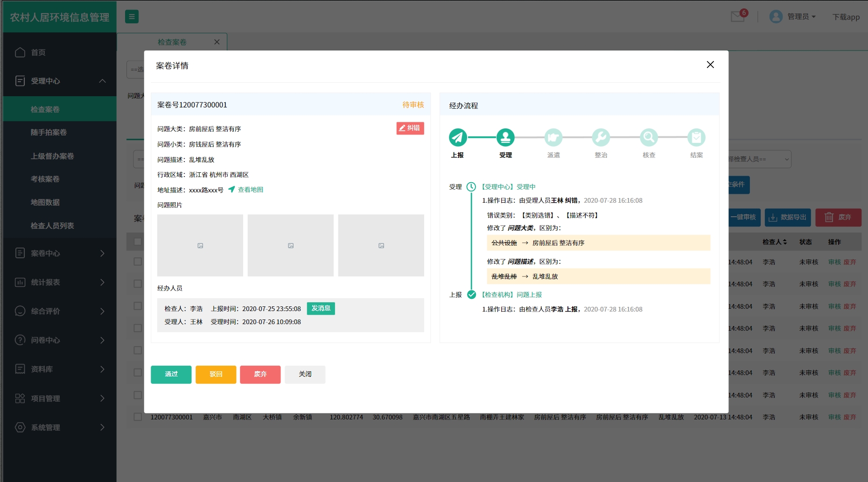
Task: Click the orange 驳回 button
Action: pyautogui.click(x=216, y=374)
